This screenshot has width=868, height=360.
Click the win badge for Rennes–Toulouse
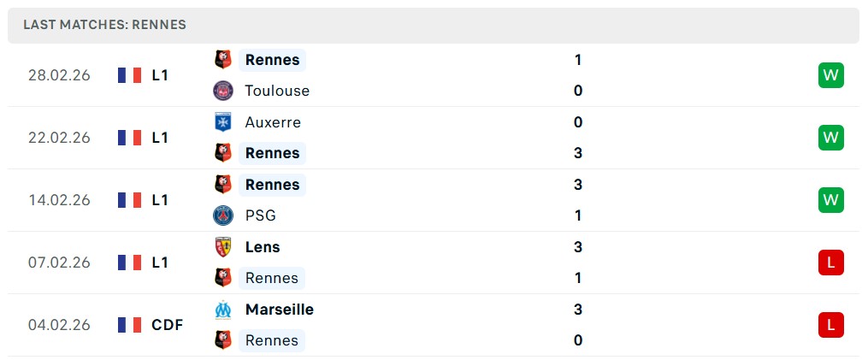pyautogui.click(x=830, y=75)
